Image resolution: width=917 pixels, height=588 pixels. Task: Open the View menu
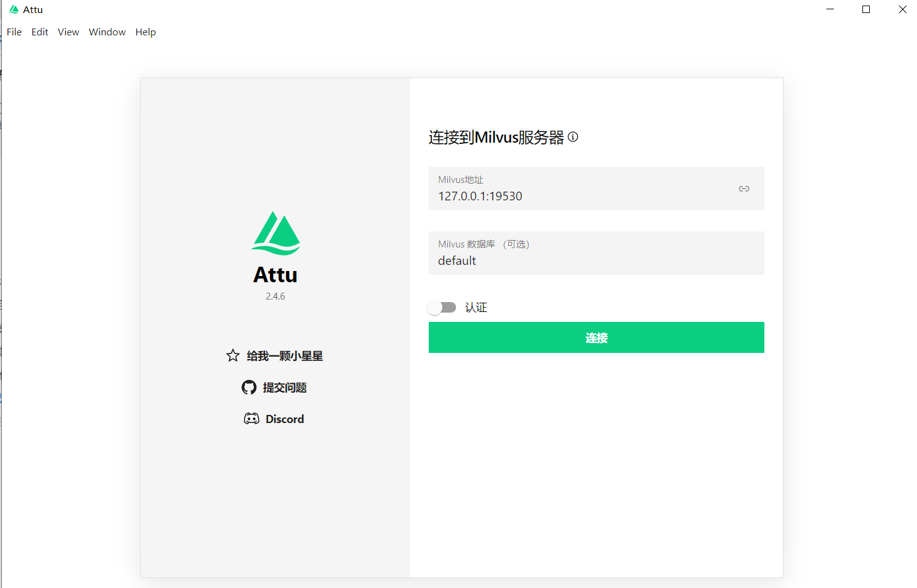[68, 32]
